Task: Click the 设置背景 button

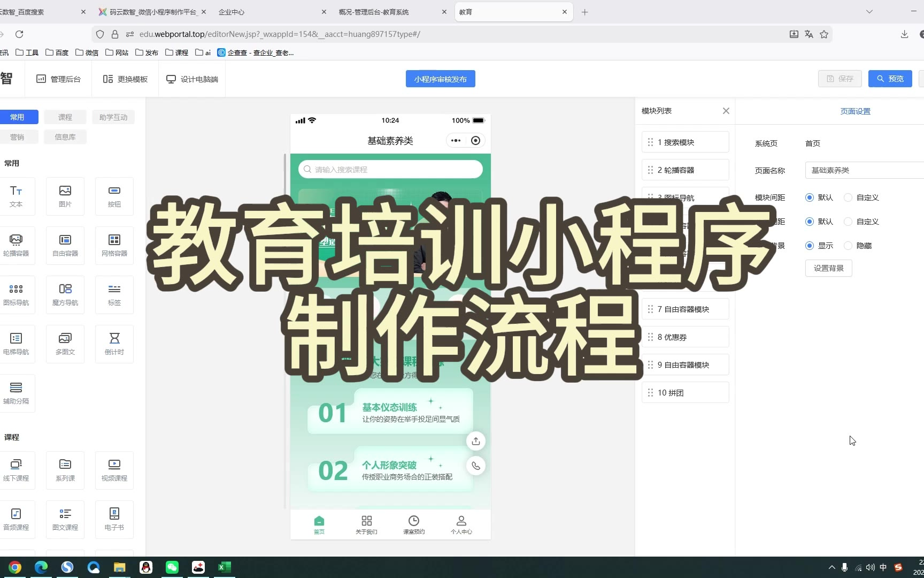Action: [828, 268]
